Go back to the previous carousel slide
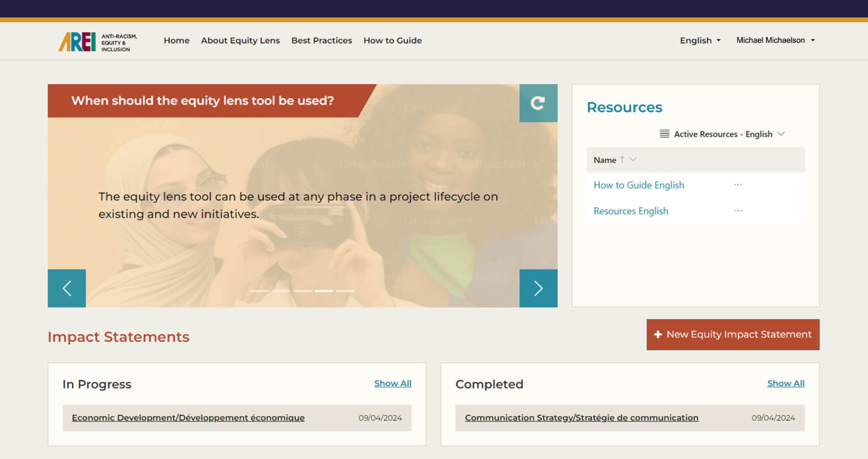 (x=67, y=288)
